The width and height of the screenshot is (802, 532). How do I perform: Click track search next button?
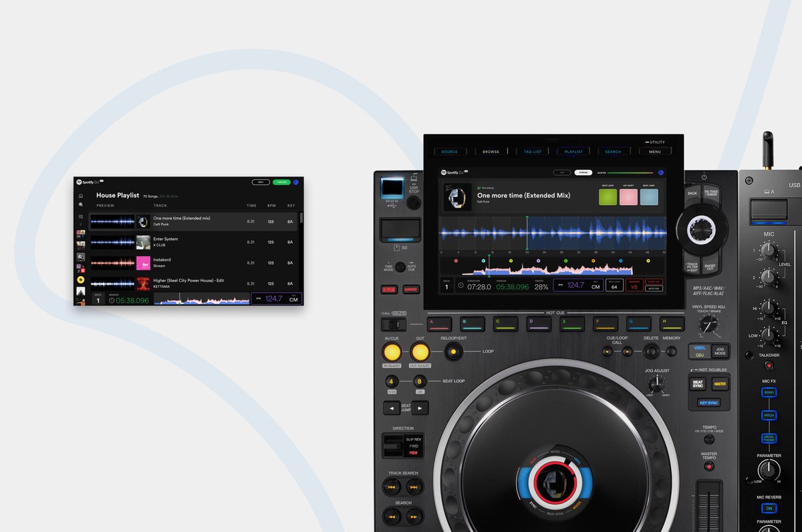click(414, 488)
